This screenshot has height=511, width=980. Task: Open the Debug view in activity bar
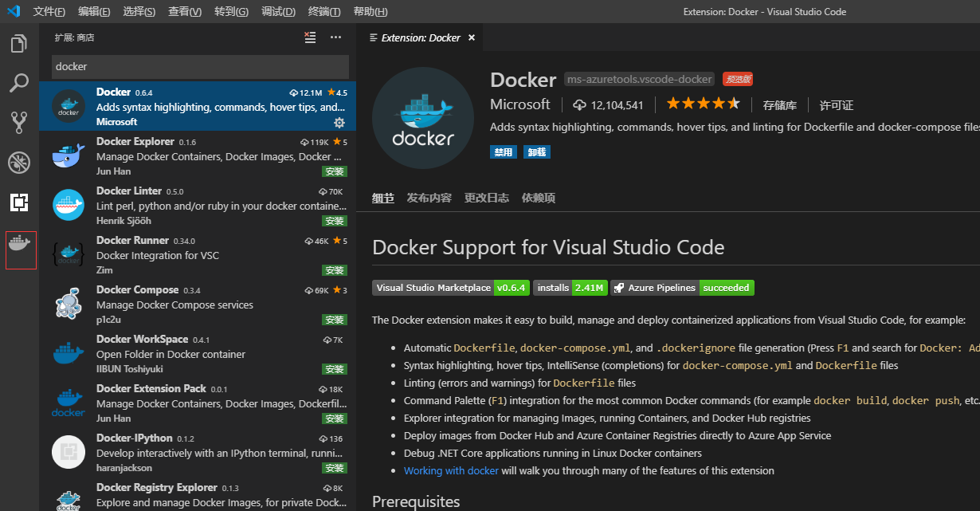[19, 163]
